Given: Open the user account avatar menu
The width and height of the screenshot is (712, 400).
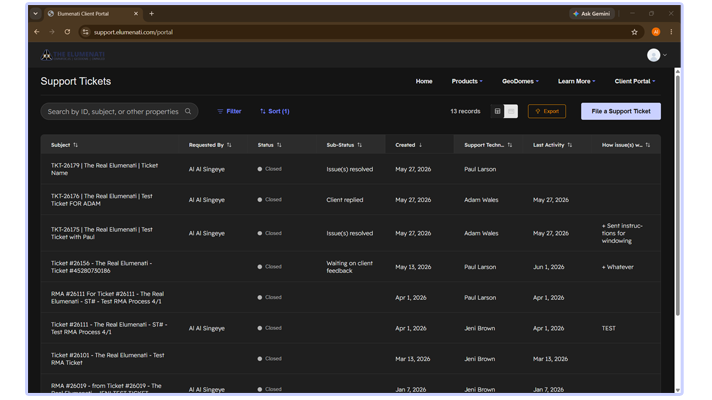Looking at the screenshot, I should 657,55.
